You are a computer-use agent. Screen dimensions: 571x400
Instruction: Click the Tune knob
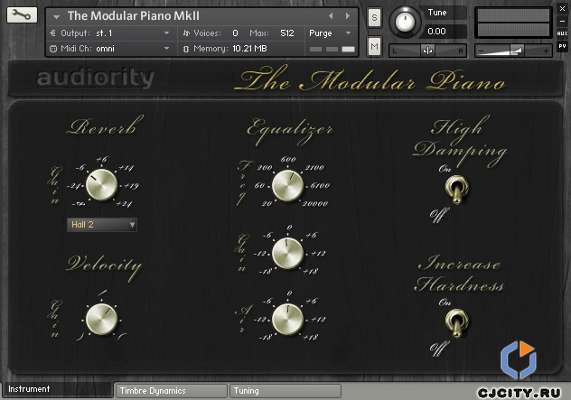(405, 21)
